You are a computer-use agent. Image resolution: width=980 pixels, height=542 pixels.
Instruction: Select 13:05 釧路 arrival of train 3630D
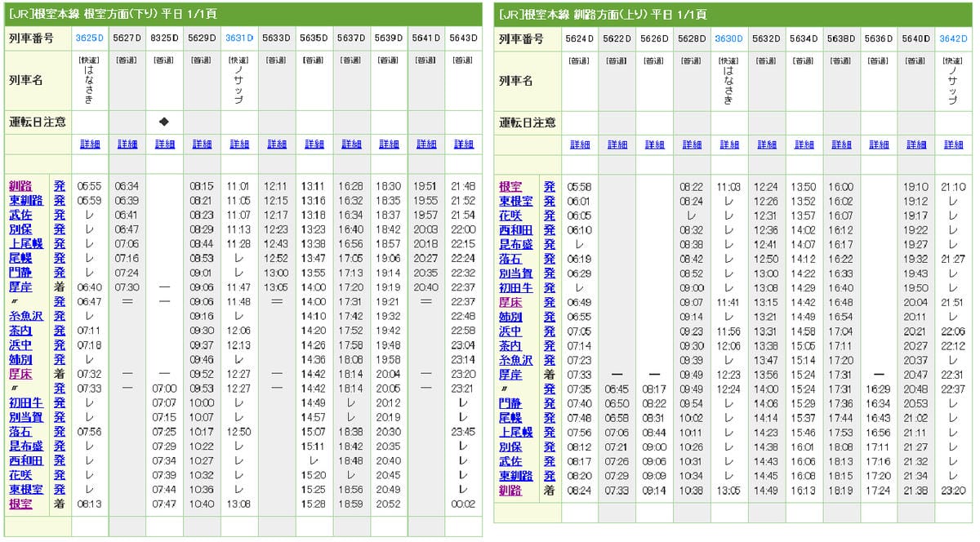click(x=729, y=491)
